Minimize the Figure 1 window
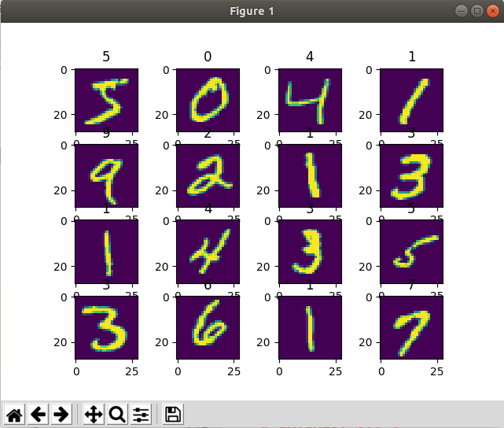 462,11
